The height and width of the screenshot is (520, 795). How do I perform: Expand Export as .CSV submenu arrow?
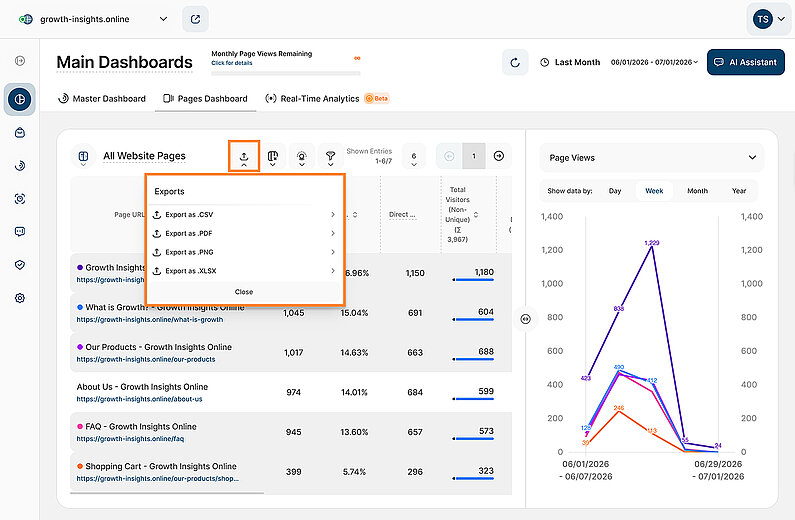(x=333, y=214)
